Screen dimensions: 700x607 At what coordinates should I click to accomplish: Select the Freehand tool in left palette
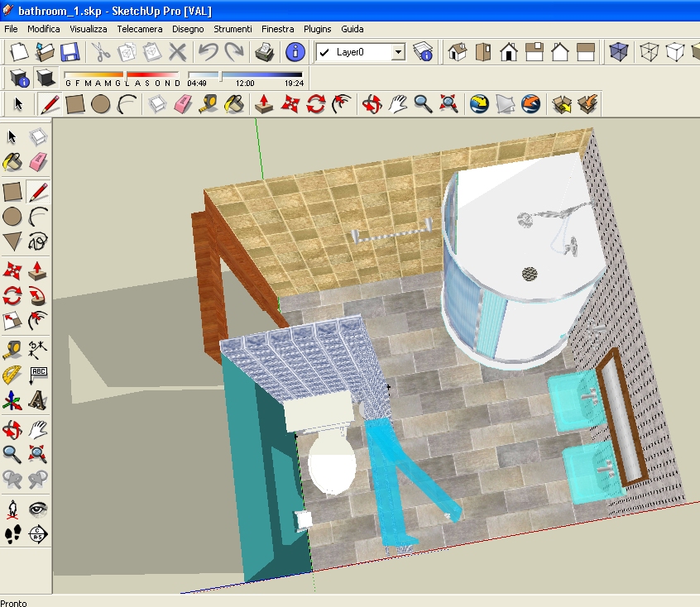click(x=38, y=241)
